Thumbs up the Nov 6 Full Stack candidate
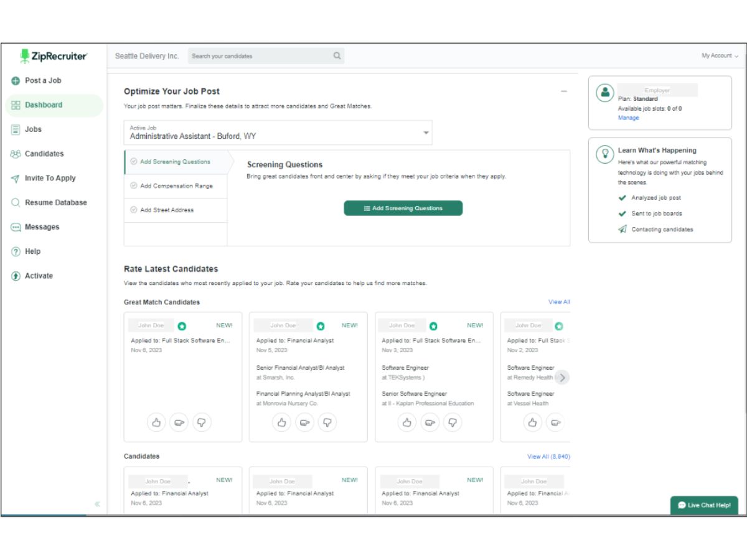This screenshot has height=560, width=747. point(156,422)
